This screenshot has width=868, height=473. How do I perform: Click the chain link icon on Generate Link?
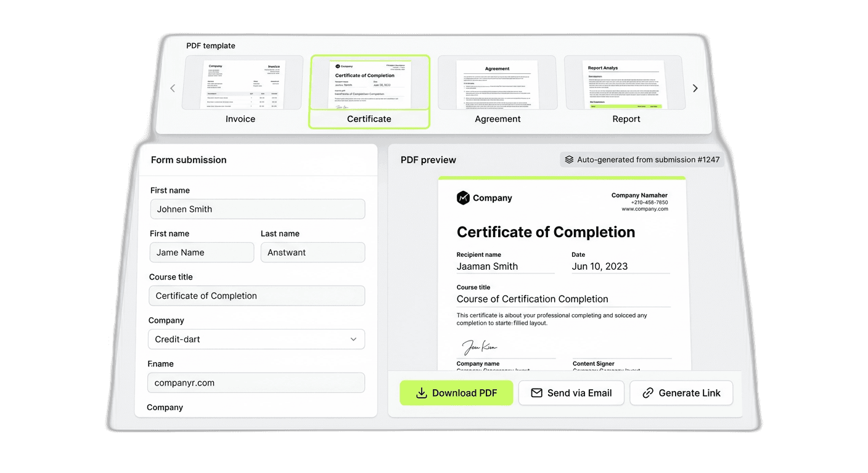[x=647, y=392]
